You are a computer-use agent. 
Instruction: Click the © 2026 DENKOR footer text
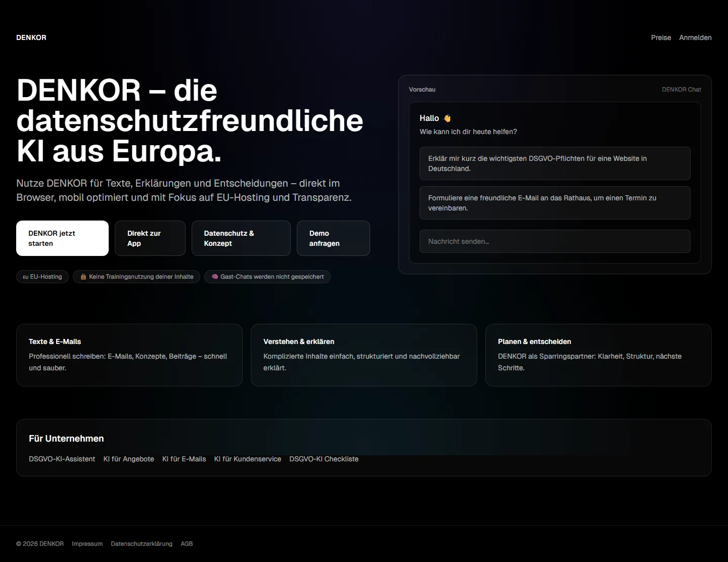(40, 544)
